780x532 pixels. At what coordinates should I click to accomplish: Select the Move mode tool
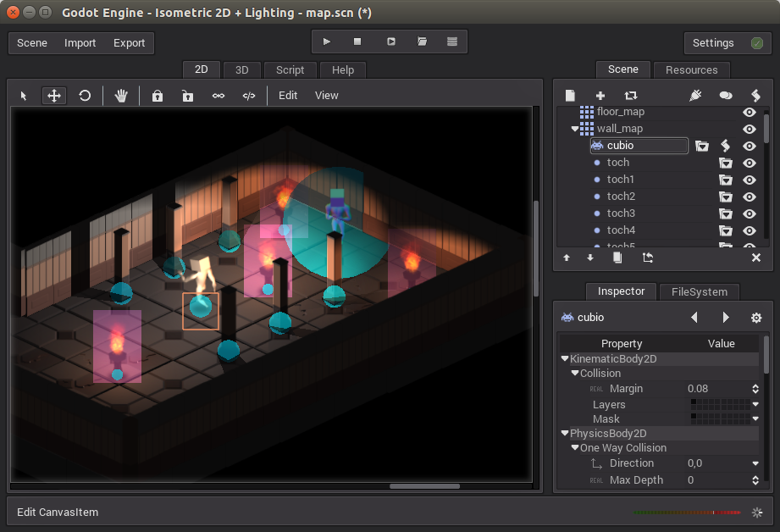point(54,96)
